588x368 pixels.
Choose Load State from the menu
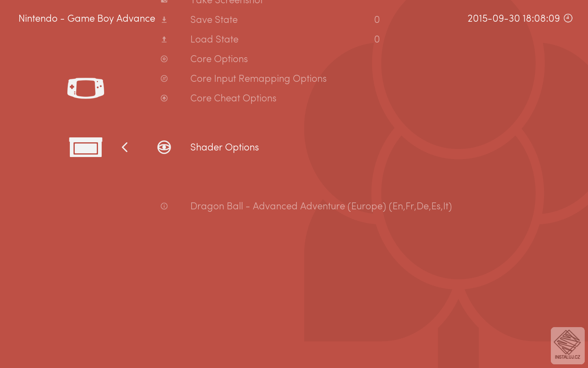click(214, 39)
